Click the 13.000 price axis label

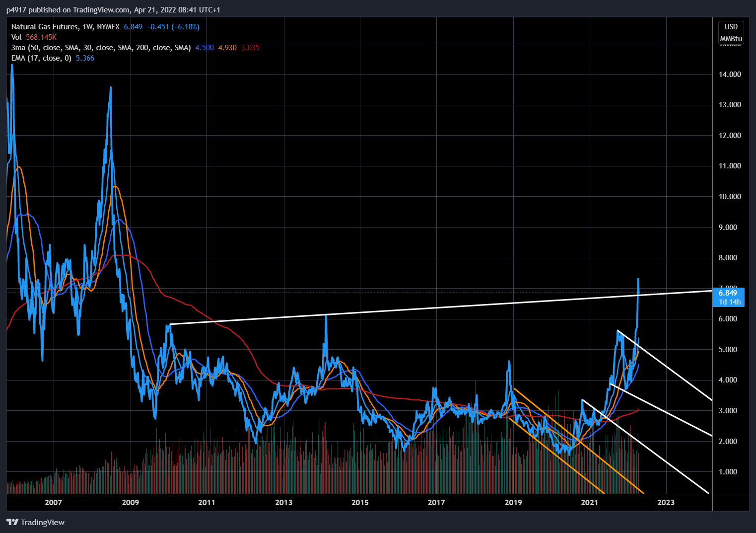[730, 105]
